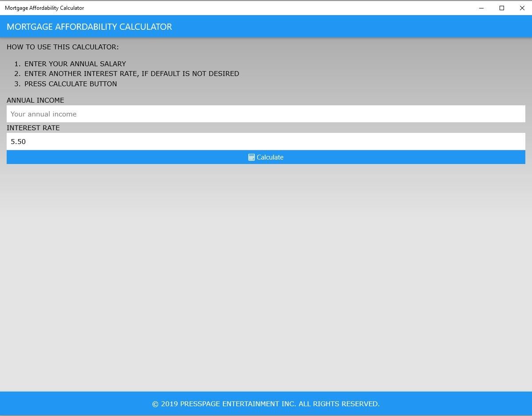532x416 pixels.
Task: Click the ENTER YOUR ANNUAL SALARY instruction
Action: click(x=75, y=64)
